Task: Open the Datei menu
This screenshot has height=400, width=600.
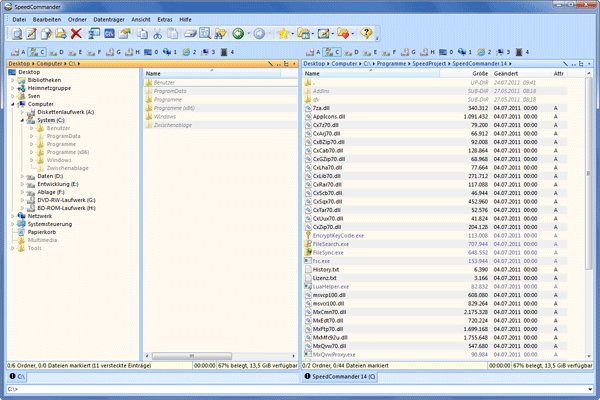Action: point(19,20)
